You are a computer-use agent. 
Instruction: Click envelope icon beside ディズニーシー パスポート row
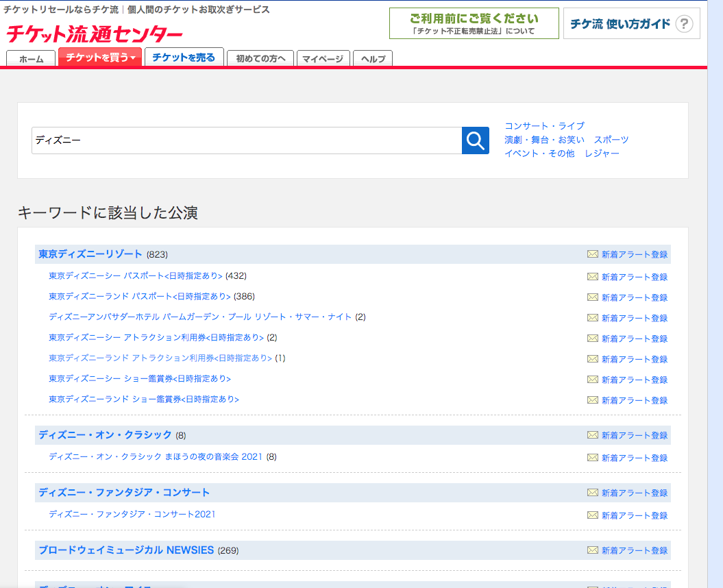593,277
